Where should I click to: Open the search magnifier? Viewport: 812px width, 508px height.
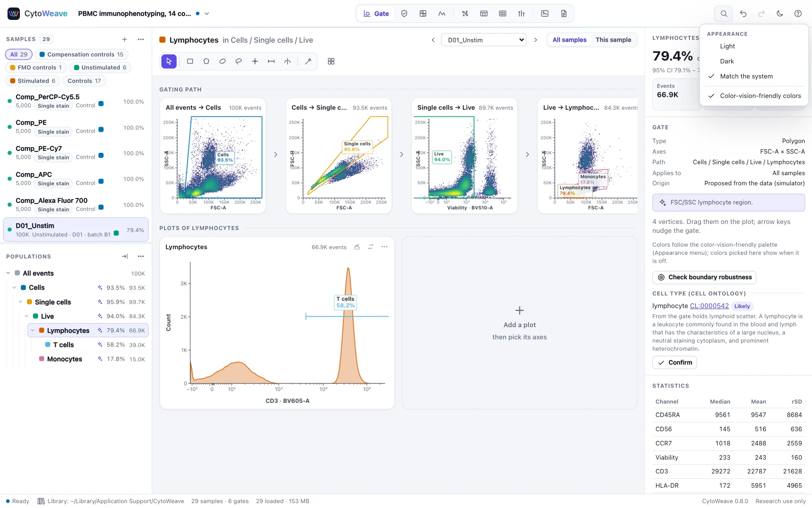click(724, 13)
